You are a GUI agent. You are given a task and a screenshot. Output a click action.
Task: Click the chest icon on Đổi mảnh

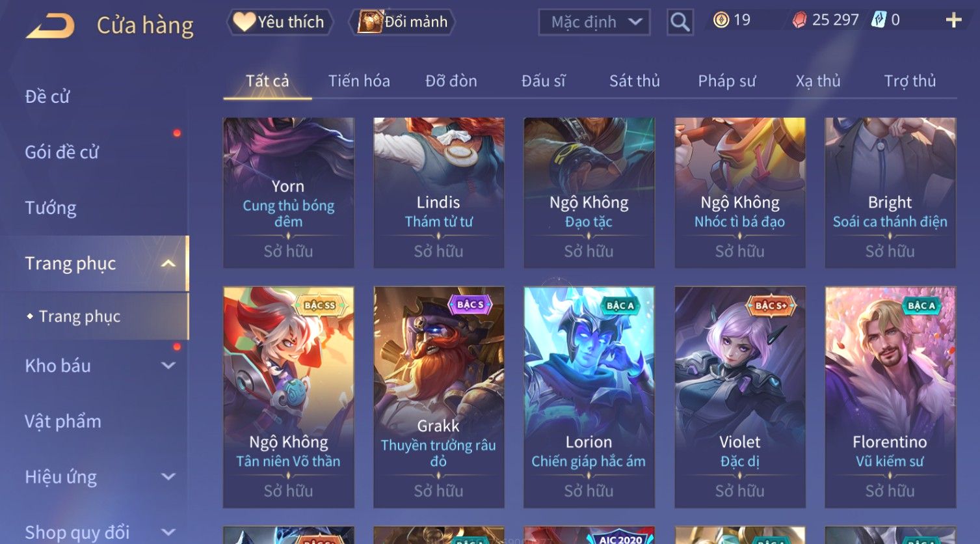[370, 21]
